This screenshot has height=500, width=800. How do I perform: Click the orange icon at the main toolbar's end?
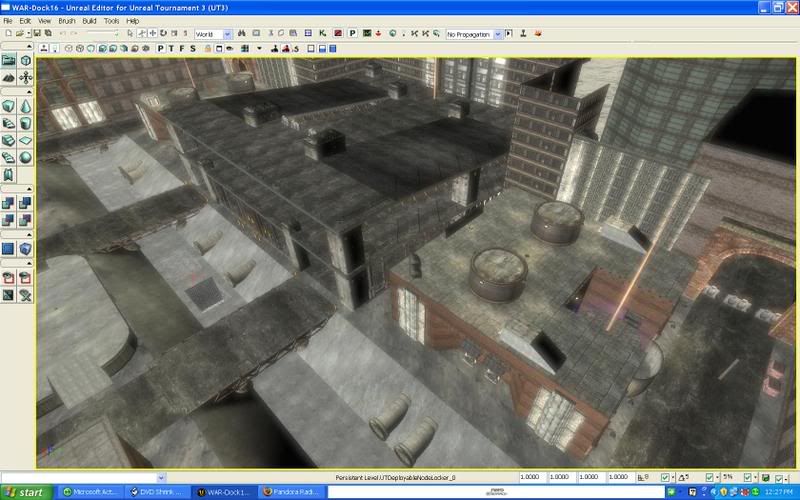(x=538, y=33)
